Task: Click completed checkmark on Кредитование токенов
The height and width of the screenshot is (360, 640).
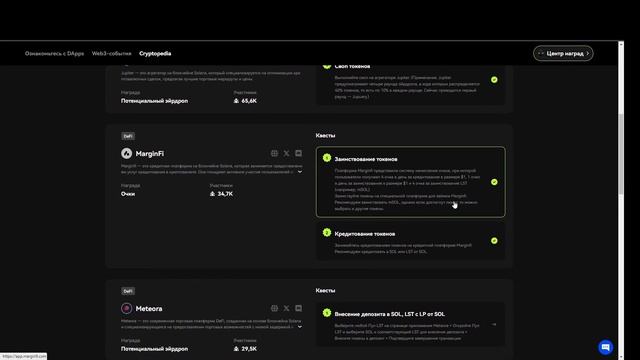Action: click(x=494, y=241)
